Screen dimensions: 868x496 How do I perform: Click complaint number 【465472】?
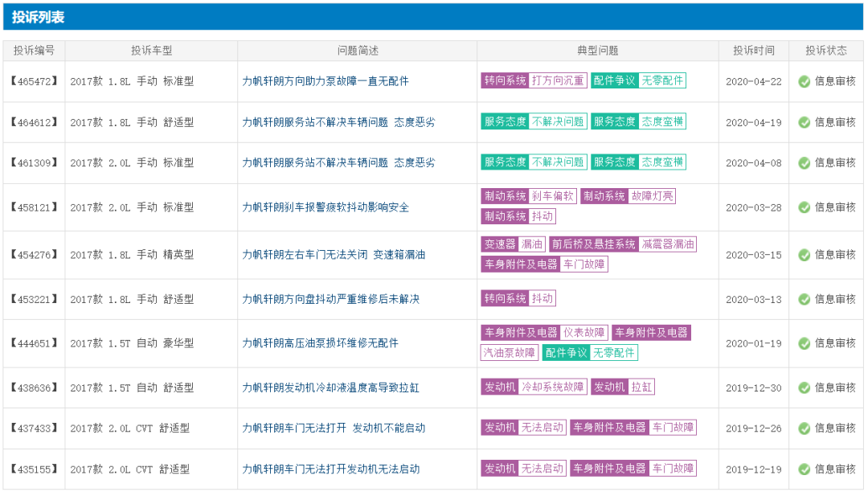click(35, 81)
